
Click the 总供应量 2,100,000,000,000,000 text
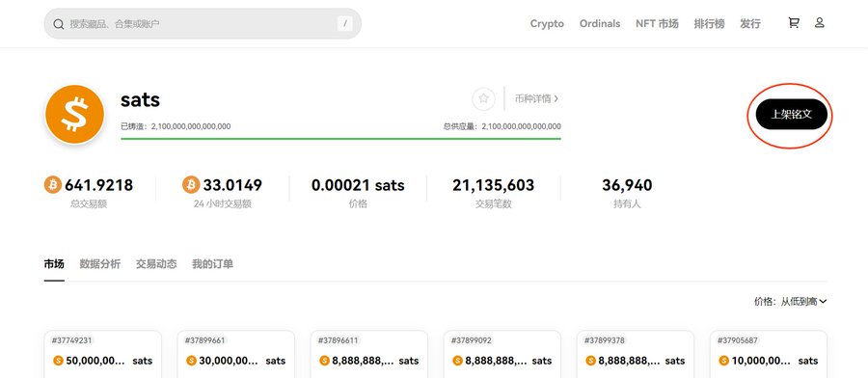(x=502, y=126)
